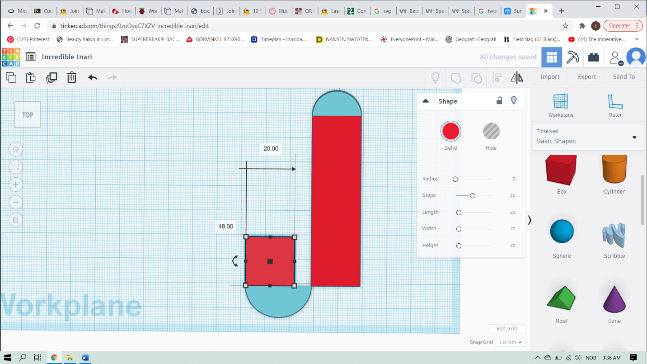
Task: Duplicate the selected shape
Action: tap(52, 78)
